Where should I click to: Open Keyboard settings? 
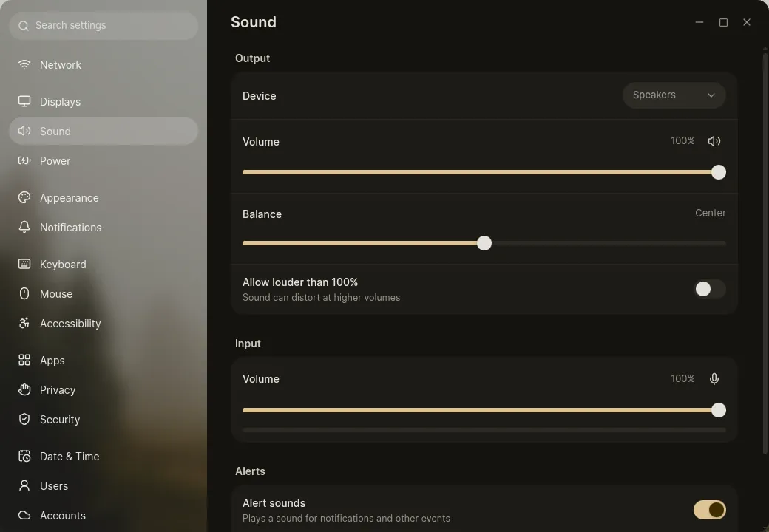click(x=104, y=264)
